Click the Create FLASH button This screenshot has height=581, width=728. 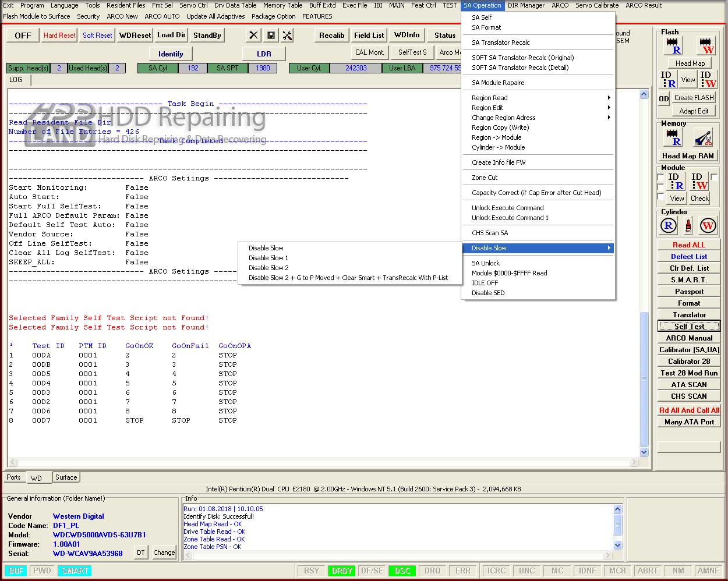(x=694, y=98)
